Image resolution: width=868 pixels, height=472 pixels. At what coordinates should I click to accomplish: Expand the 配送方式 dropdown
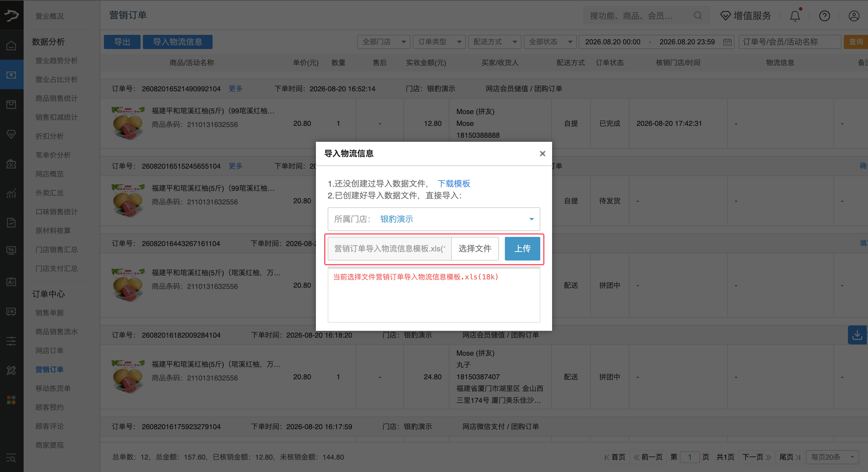click(495, 42)
